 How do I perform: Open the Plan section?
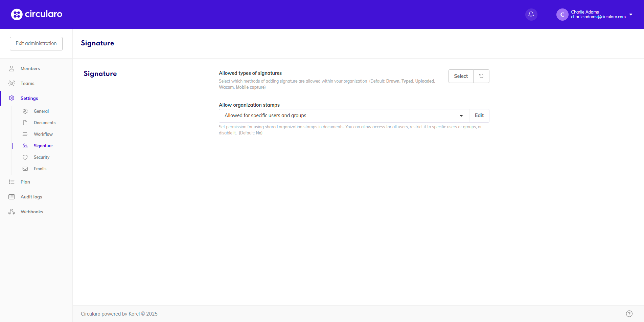tap(25, 182)
